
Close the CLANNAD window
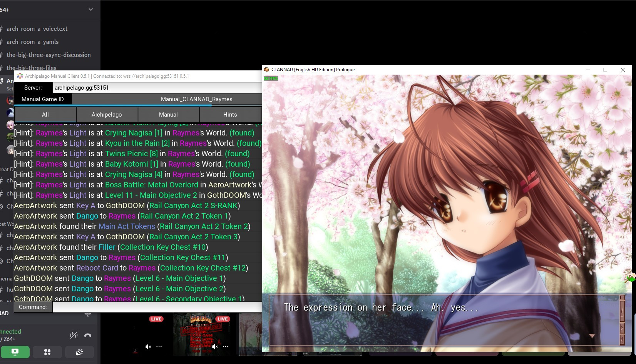623,70
